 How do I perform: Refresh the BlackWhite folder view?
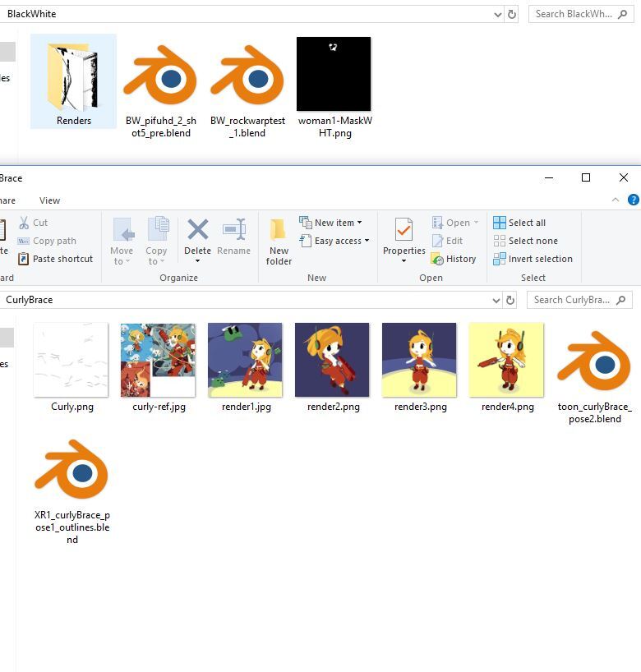(x=512, y=14)
